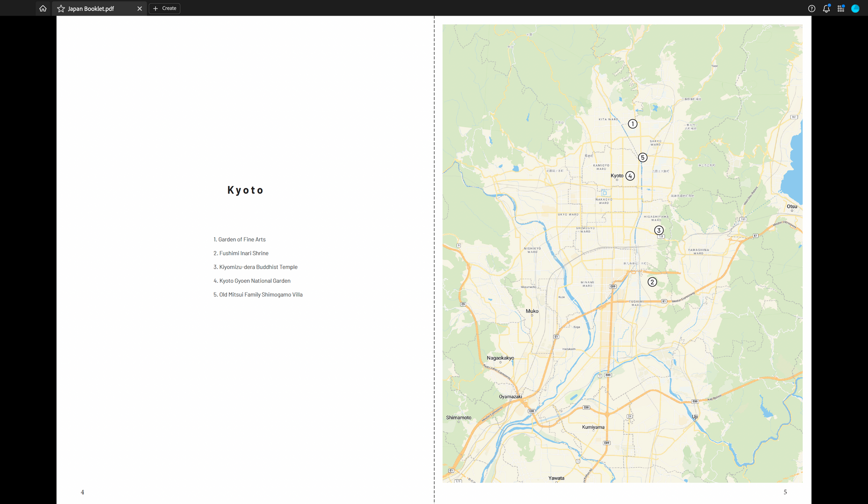This screenshot has height=504, width=868.
Task: Click the Garden of Fine Arts entry
Action: point(240,240)
